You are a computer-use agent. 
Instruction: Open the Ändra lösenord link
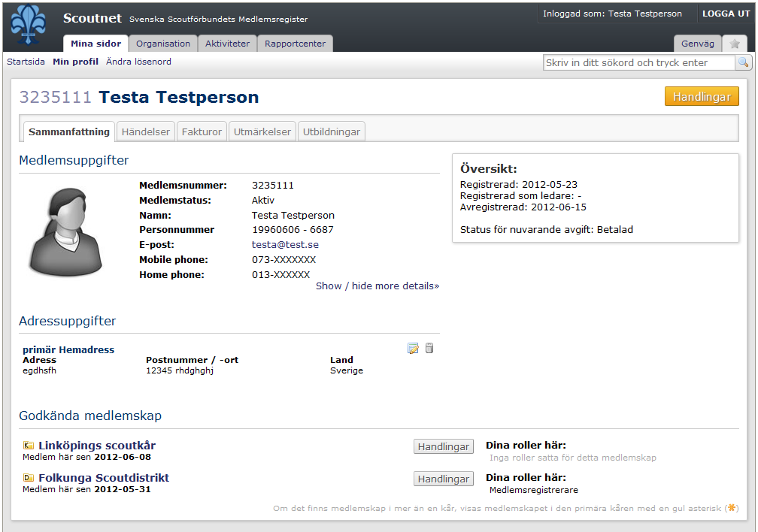[138, 62]
